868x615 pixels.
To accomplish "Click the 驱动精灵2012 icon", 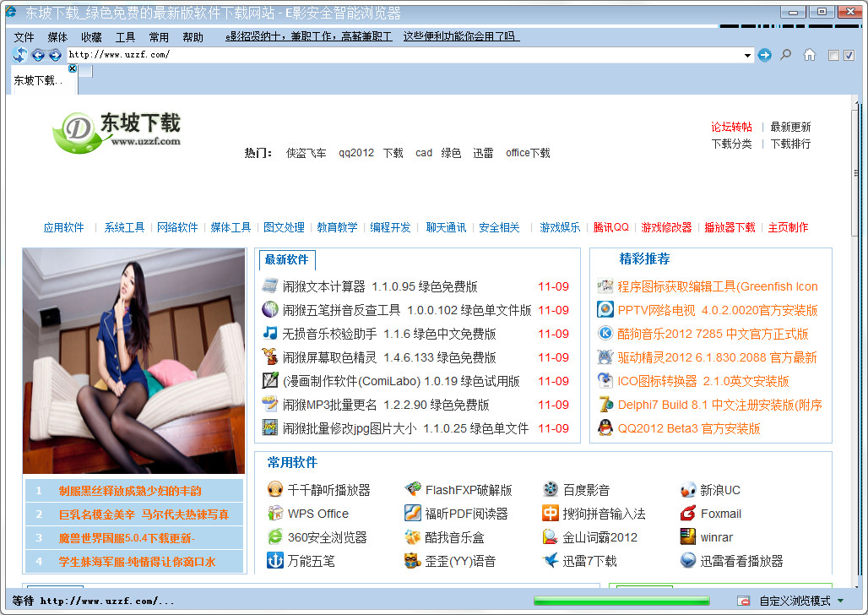I will pyautogui.click(x=605, y=356).
